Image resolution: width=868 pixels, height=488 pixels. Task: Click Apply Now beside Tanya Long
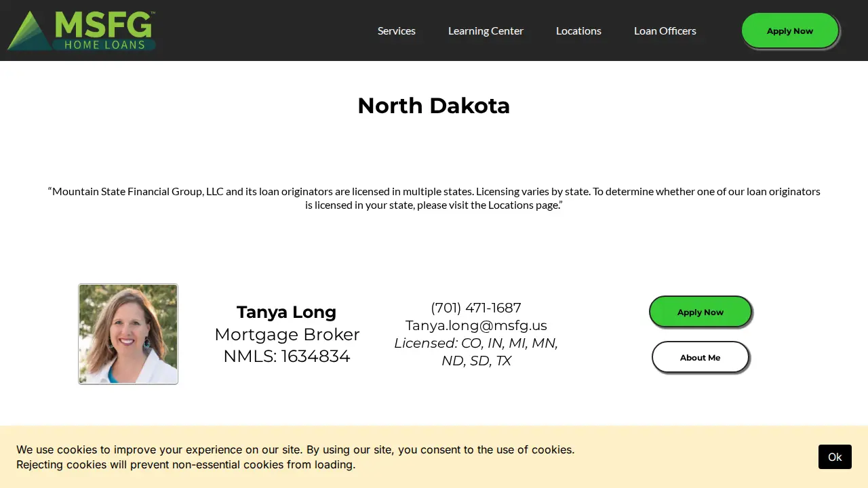pyautogui.click(x=701, y=312)
